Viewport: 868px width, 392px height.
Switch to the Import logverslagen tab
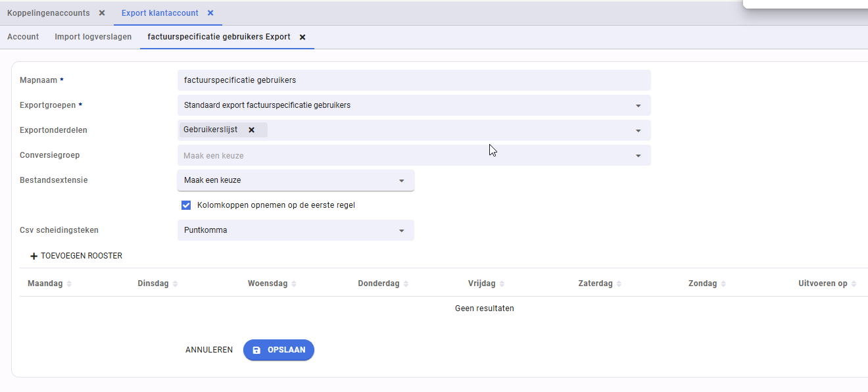tap(93, 37)
